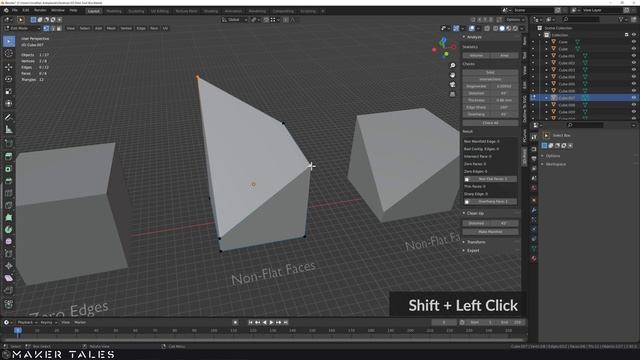Select the Poly Build tool
The width and height of the screenshot is (640, 360).
click(9, 218)
